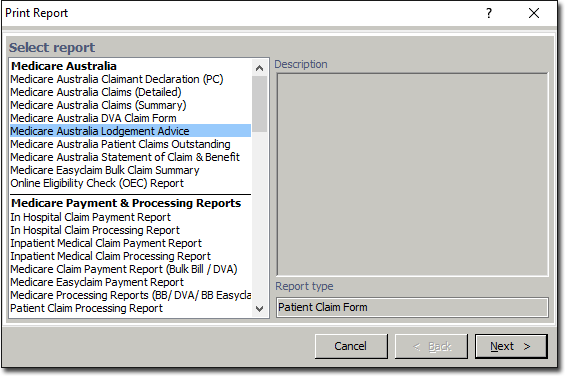Click Medicare Payment & Processing Reports heading

pyautogui.click(x=126, y=203)
